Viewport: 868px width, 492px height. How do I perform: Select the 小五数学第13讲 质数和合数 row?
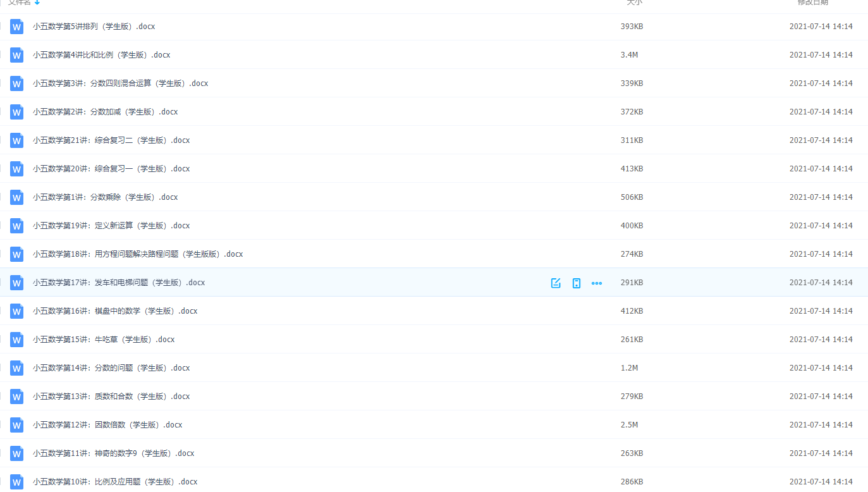[379, 397]
